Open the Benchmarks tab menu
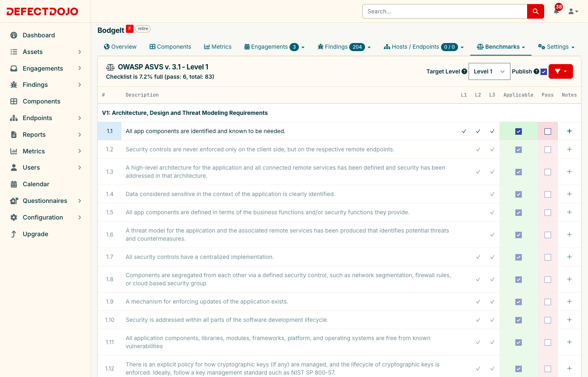588x377 pixels. (501, 47)
